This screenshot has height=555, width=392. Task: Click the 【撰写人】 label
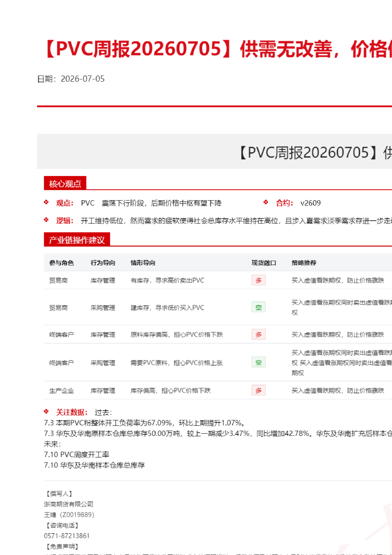(x=59, y=494)
